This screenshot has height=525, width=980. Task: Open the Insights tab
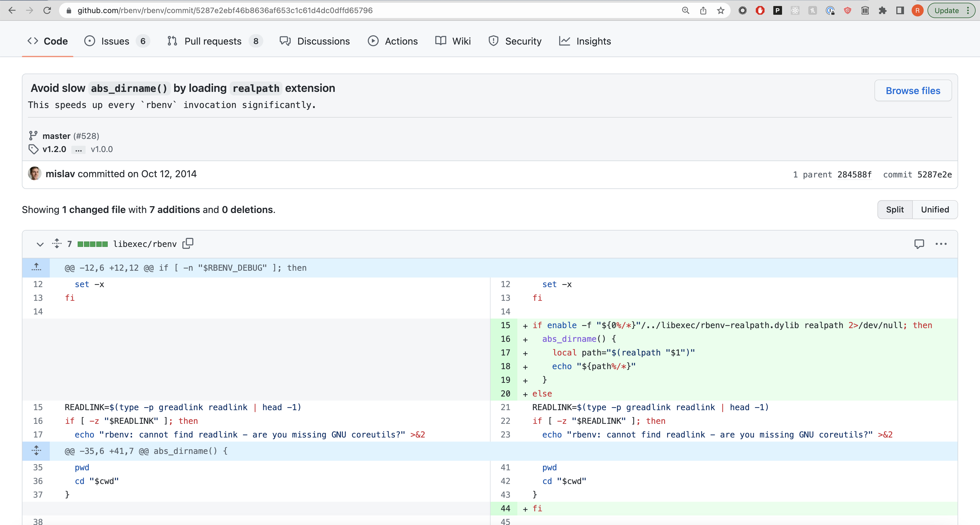point(585,41)
